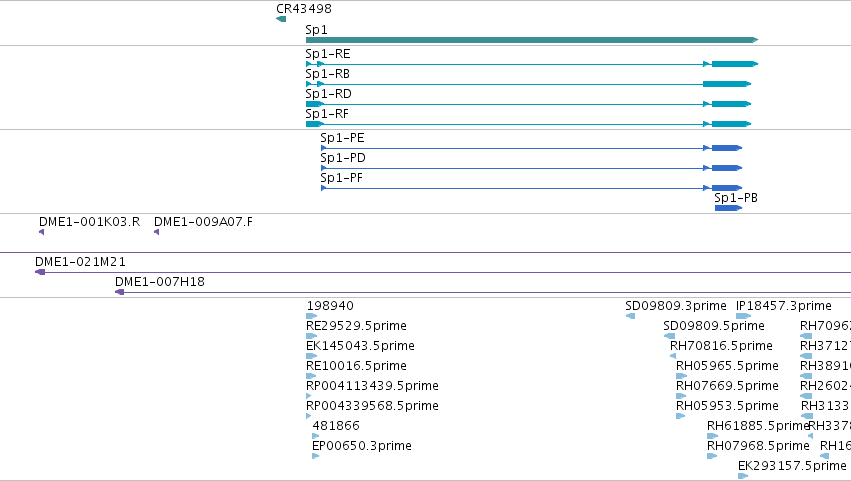Click the EK145043.5prime label
This screenshot has width=851, height=481.
tap(360, 346)
